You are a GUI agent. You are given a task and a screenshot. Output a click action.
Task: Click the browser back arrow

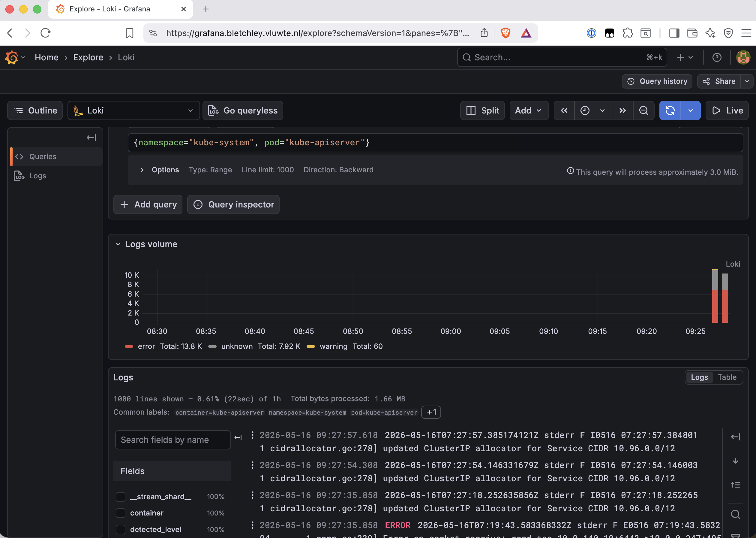pyautogui.click(x=10, y=33)
